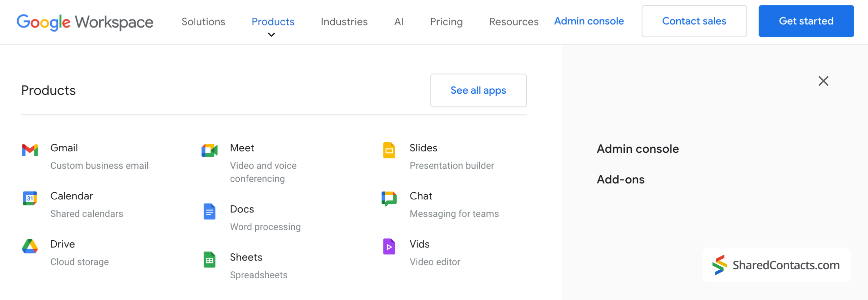Click the 'Video editor' description
The image size is (868, 300).
pyautogui.click(x=435, y=262)
